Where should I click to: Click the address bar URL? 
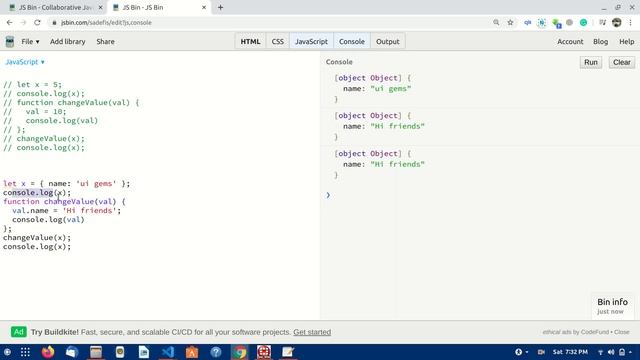(106, 23)
